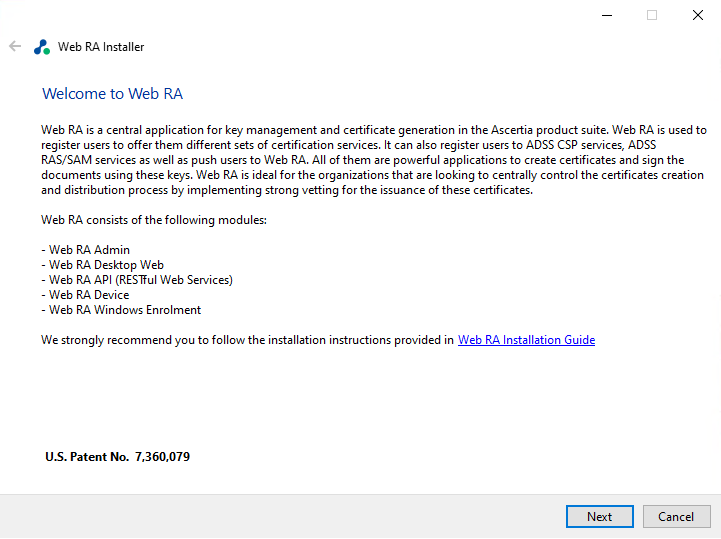Click the Web RA Installer logo icon
721x539 pixels.
pyautogui.click(x=41, y=47)
